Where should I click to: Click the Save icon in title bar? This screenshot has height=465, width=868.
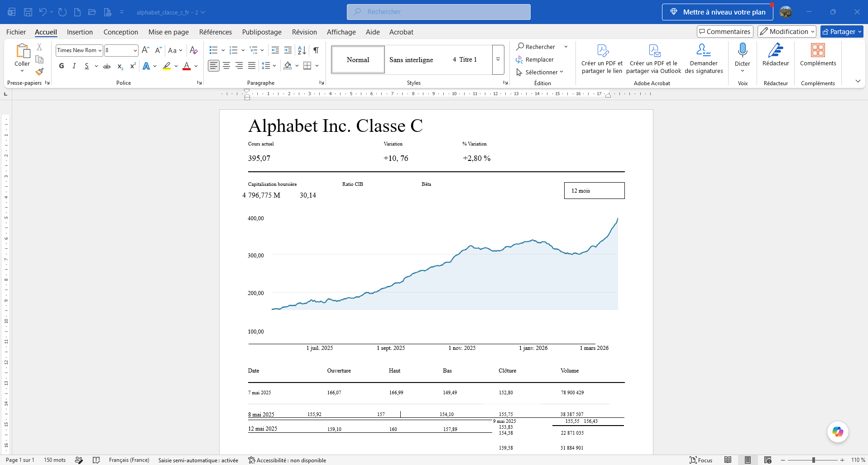tap(28, 12)
